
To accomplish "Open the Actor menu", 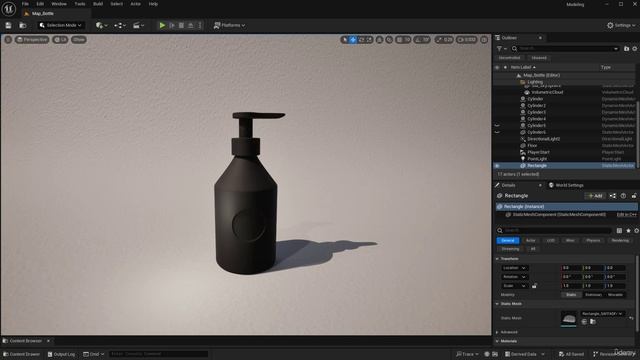I will (x=136, y=4).
